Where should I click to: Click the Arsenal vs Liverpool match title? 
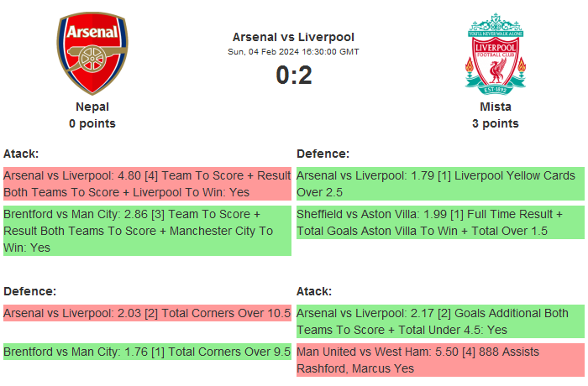point(293,37)
